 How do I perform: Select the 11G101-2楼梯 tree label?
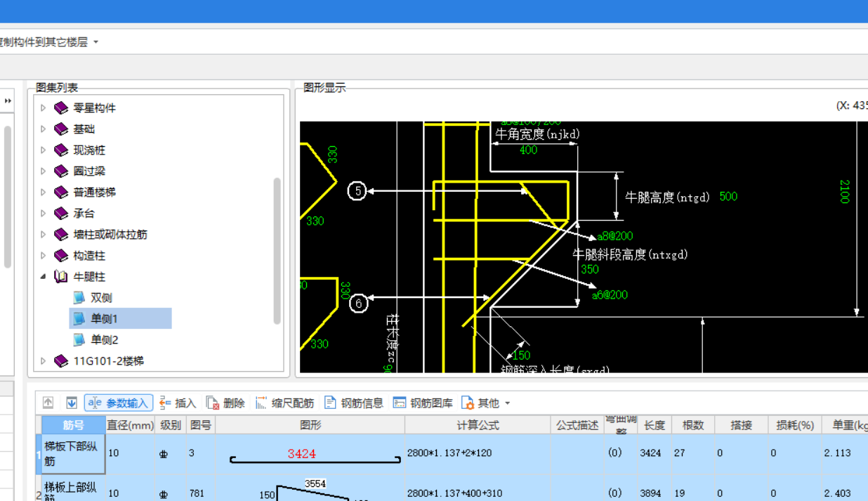[109, 361]
